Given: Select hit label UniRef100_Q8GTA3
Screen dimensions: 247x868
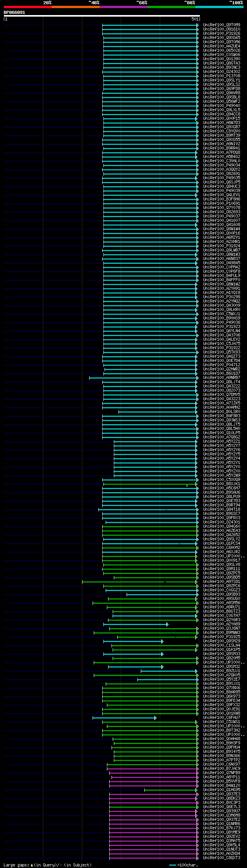Looking at the screenshot, I should 222,63.
